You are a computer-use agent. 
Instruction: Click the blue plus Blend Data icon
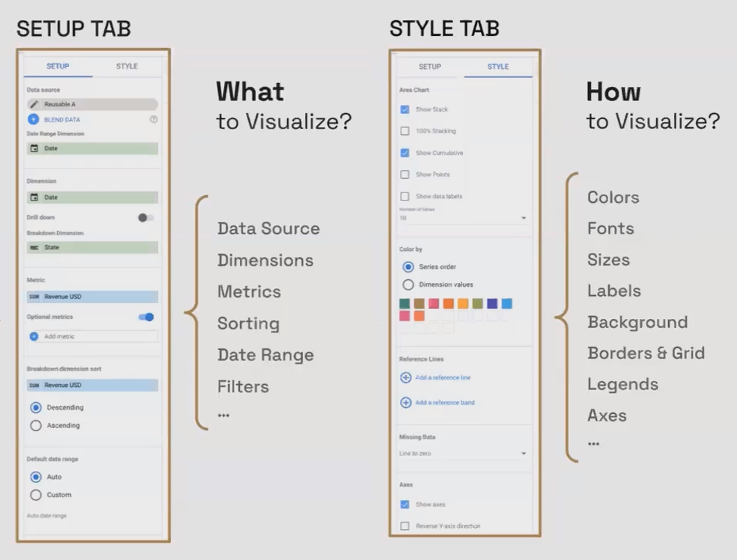33,119
